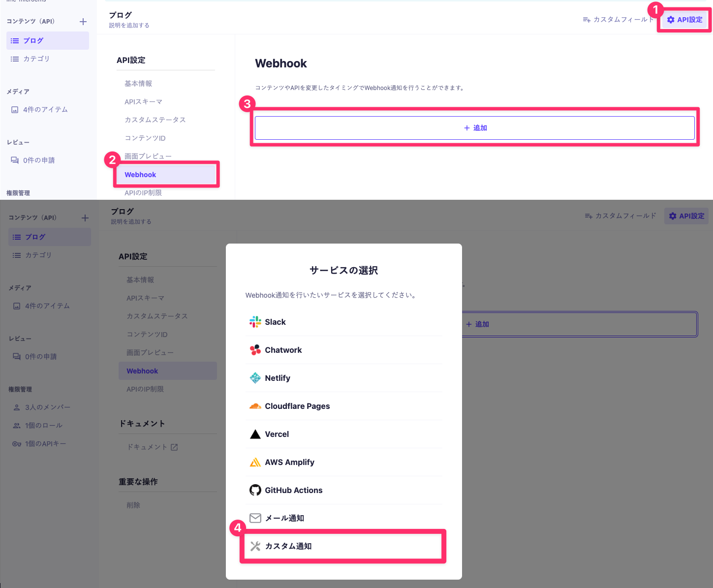
Task: Click 説明を追加する below ブログ
Action: [x=129, y=25]
